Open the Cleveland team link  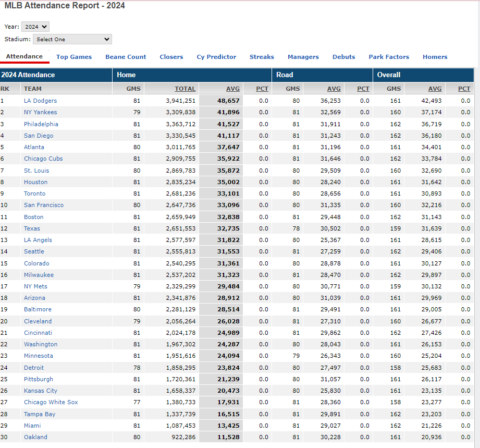click(x=38, y=321)
